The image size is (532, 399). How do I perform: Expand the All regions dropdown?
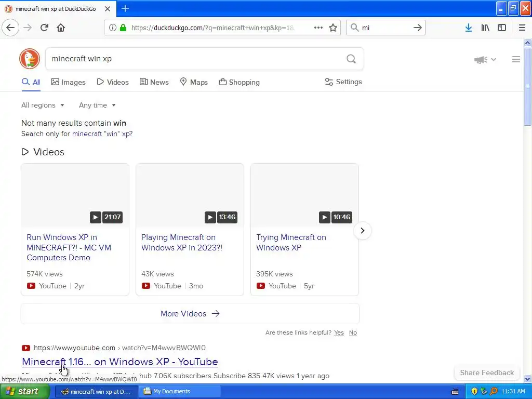click(43, 105)
